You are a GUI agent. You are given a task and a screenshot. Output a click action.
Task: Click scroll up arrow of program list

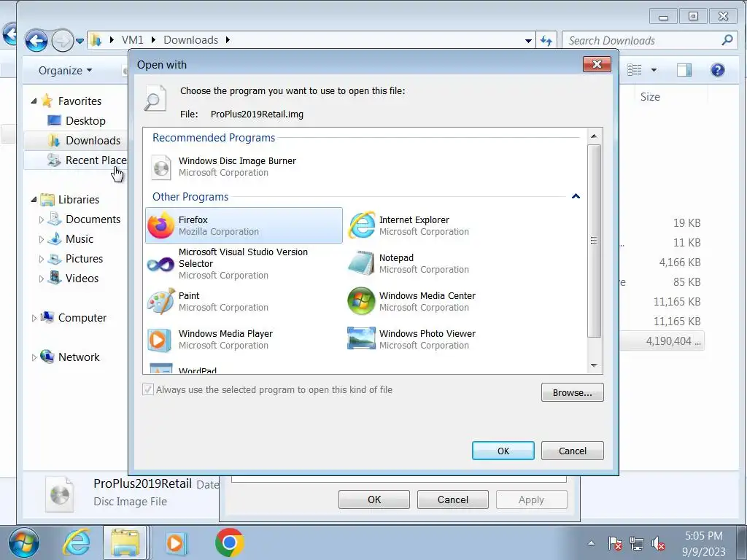point(594,136)
